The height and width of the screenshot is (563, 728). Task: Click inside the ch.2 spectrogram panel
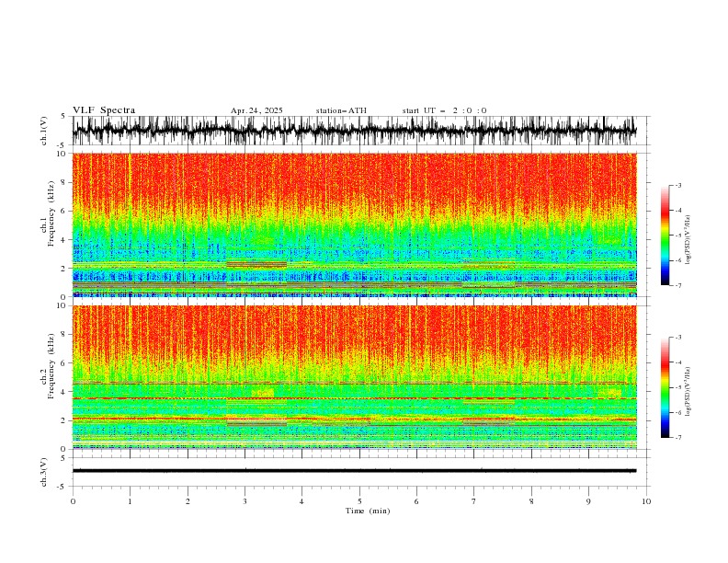pos(354,377)
